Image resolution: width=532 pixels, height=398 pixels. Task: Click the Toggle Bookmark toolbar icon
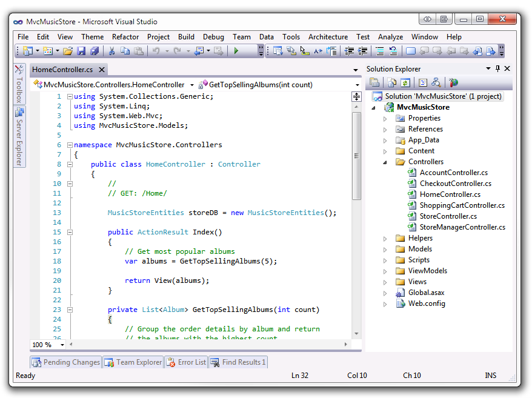click(x=411, y=51)
